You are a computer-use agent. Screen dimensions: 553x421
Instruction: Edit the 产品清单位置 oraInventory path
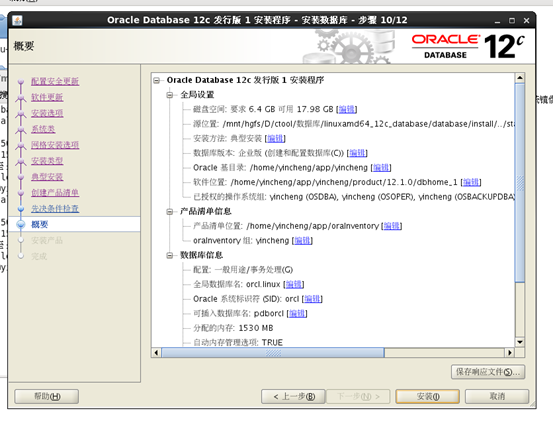click(392, 226)
